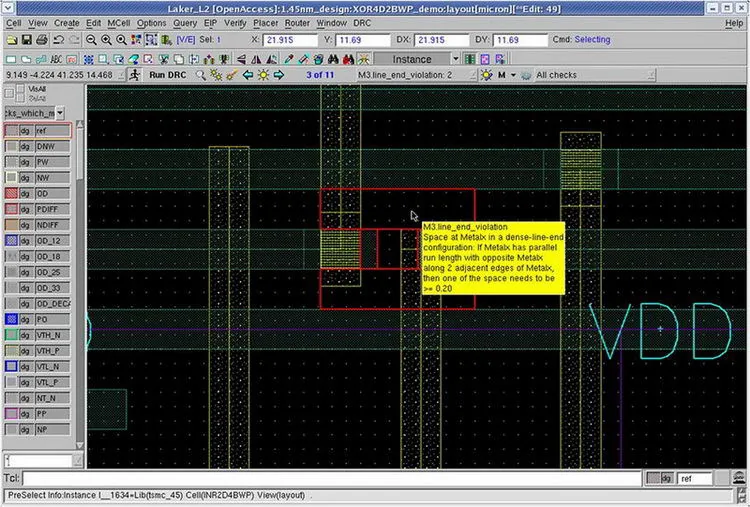Open the Router menu

point(297,23)
